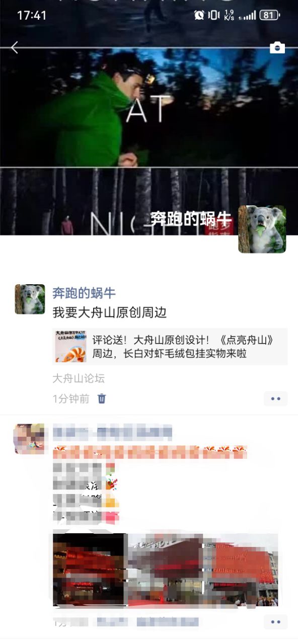Tap the battery indicator showing 81
This screenshot has height=644, width=298.
[270, 15]
